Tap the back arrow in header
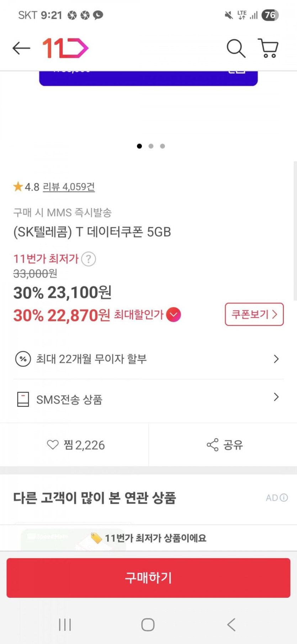 pyautogui.click(x=21, y=48)
